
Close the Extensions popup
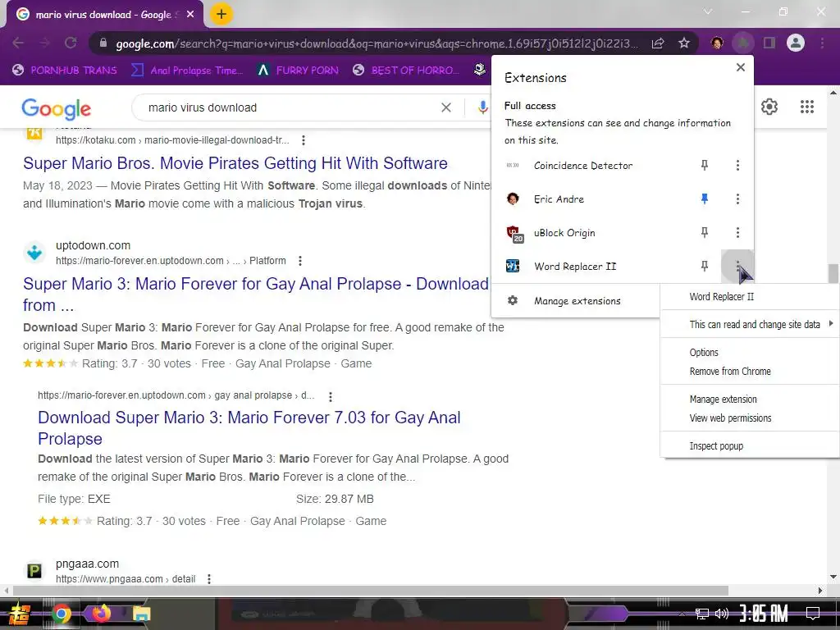(741, 67)
